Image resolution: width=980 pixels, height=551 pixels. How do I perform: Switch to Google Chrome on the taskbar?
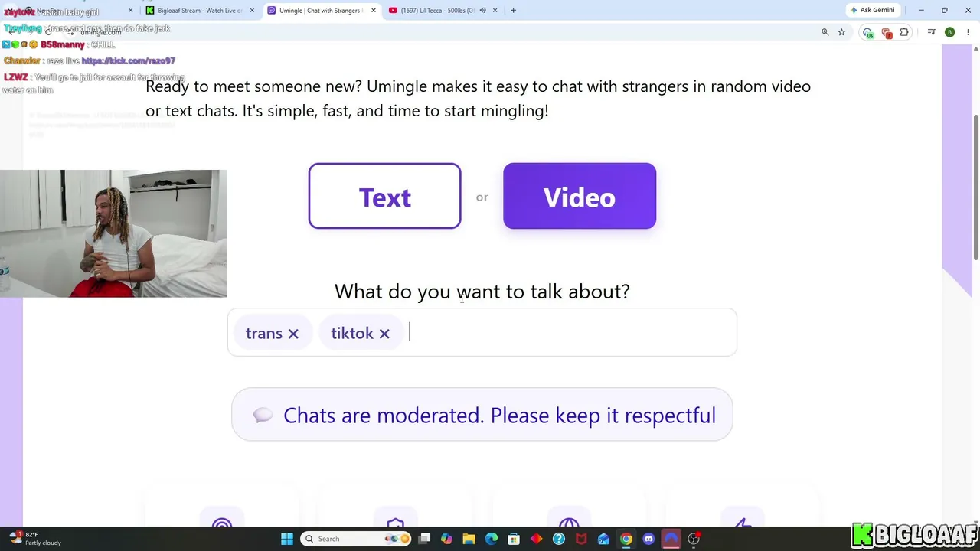(626, 539)
